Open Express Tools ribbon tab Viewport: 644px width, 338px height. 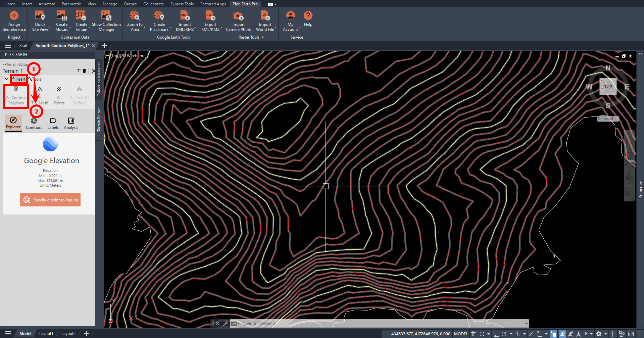tap(182, 4)
